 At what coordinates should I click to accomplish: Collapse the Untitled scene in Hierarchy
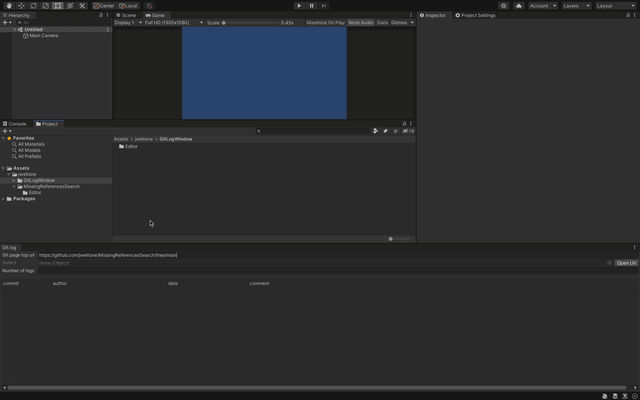(x=15, y=29)
